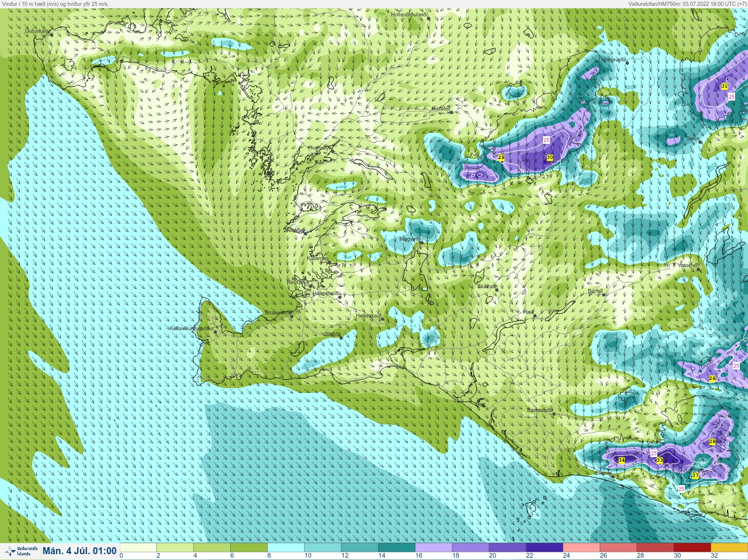Click the Búrfell station dot

604,295
